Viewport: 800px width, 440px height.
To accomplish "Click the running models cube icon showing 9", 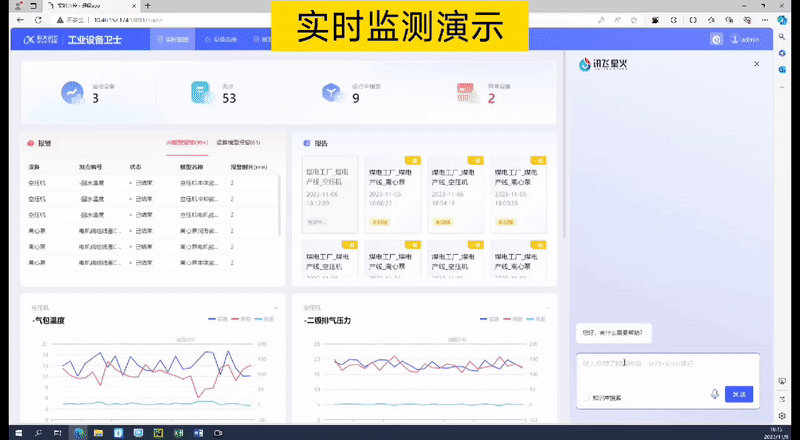I will point(332,93).
